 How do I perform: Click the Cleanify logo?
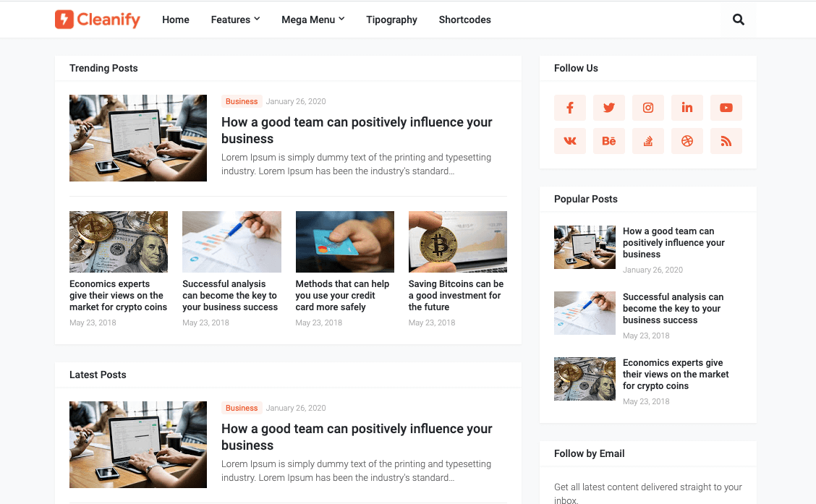coord(98,20)
